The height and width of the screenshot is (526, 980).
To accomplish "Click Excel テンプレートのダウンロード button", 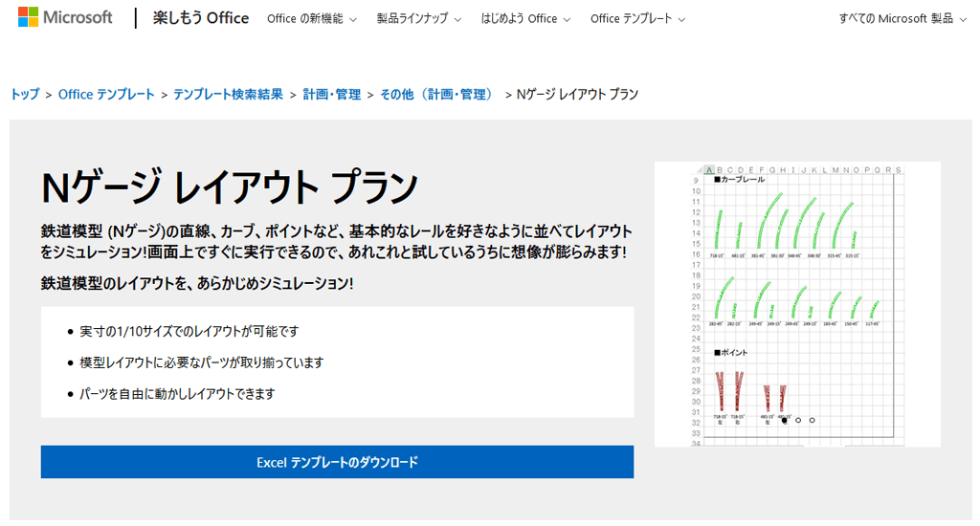I will click(337, 462).
